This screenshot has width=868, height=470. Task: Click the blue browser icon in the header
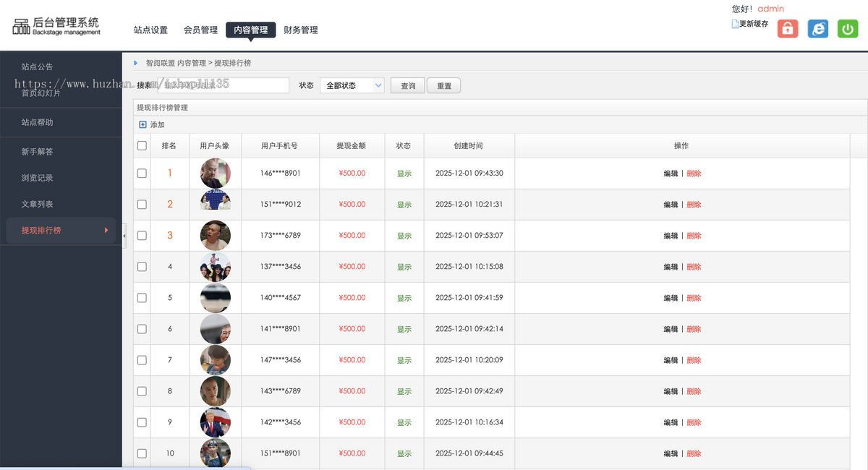point(817,28)
